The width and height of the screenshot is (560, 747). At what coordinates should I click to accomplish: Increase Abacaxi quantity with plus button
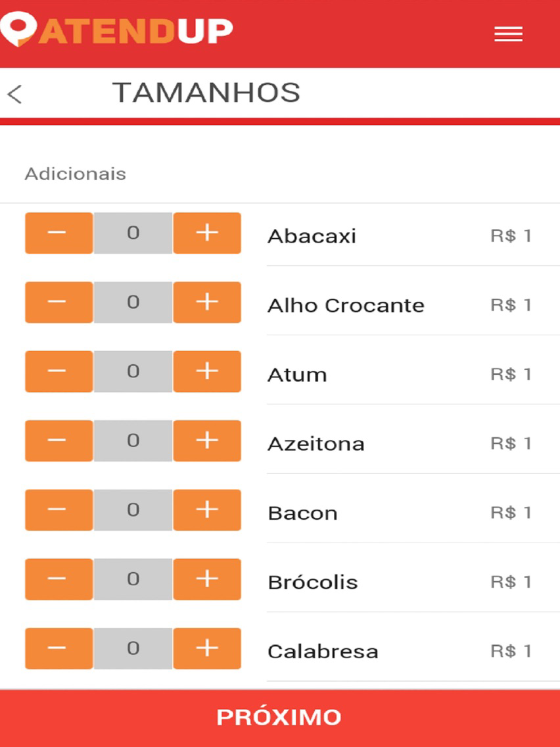click(x=207, y=233)
